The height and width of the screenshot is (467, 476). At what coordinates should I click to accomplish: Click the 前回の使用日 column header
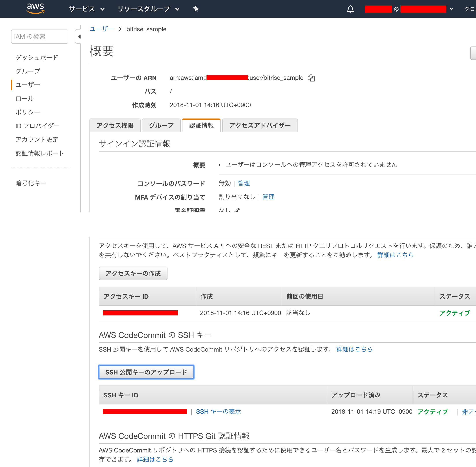tap(358, 296)
